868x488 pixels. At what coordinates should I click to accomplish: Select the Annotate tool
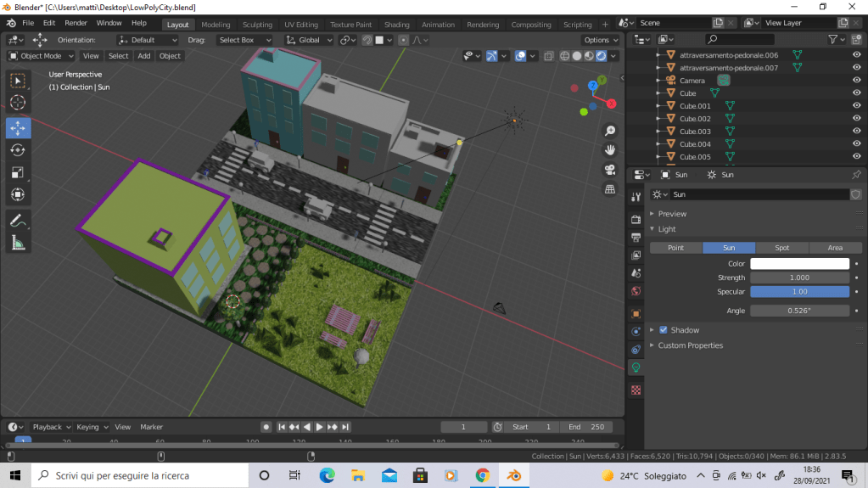(x=18, y=221)
